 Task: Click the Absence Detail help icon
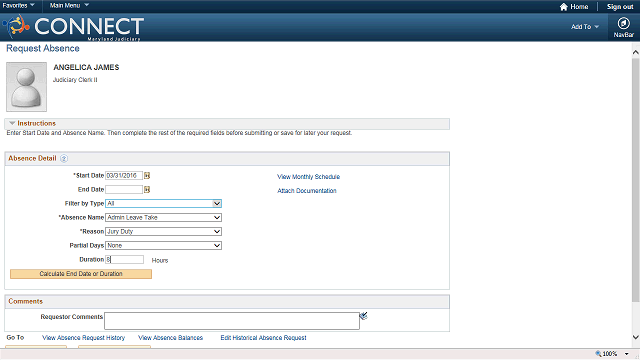64,158
